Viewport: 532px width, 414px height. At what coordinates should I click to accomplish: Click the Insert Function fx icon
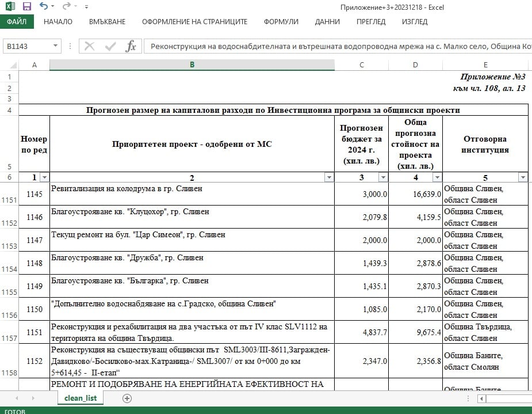point(131,46)
